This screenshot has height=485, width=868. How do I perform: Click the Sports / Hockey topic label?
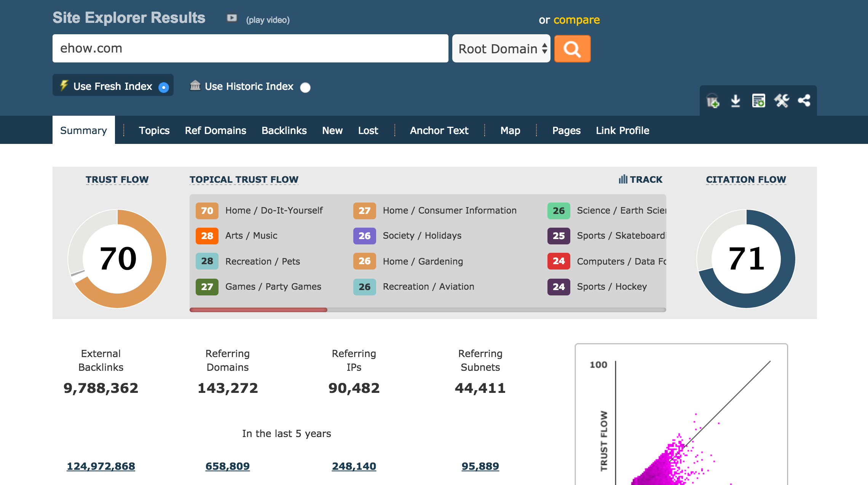612,287
